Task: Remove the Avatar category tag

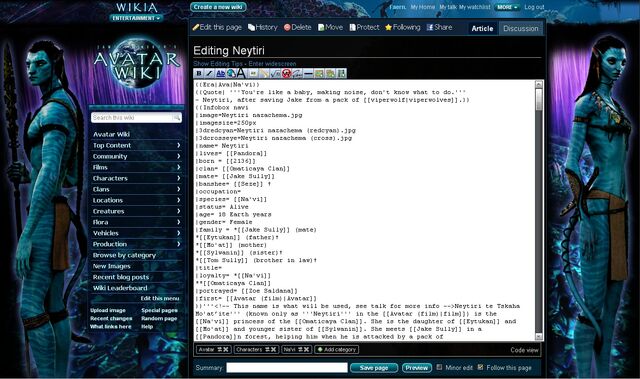Action: 225,350
